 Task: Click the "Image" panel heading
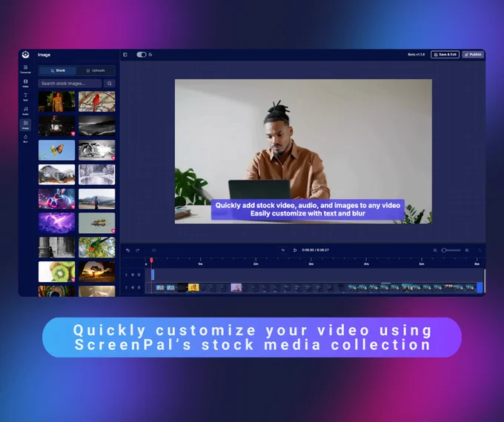(x=44, y=55)
